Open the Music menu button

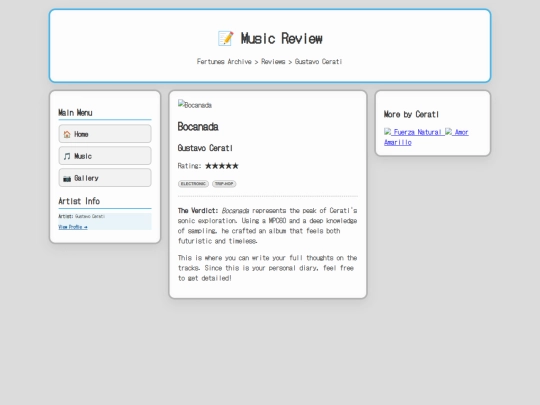tap(105, 156)
